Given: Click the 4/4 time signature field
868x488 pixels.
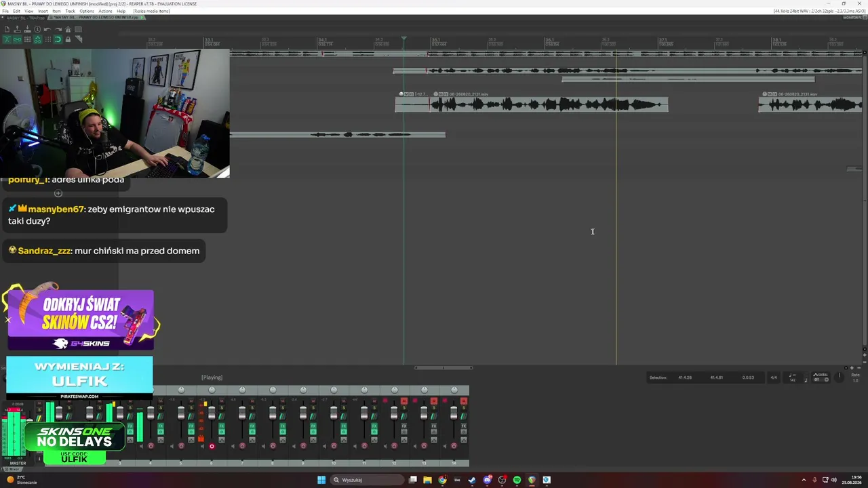Looking at the screenshot, I should click(x=773, y=378).
